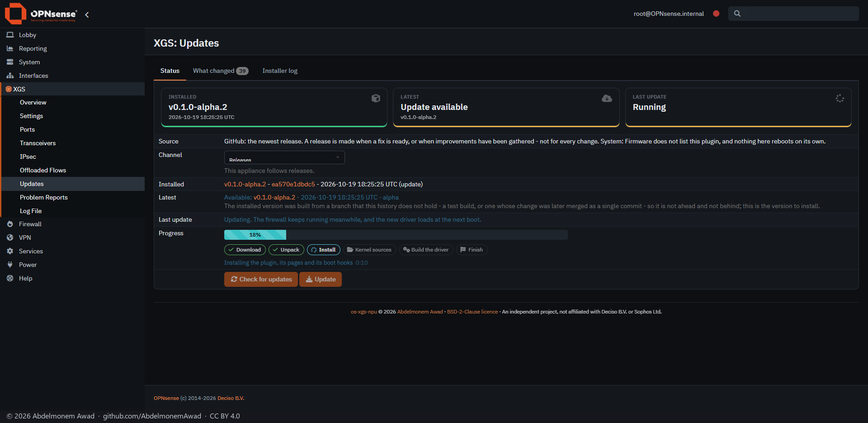
Task: Open the Transceivers page
Action: (x=38, y=143)
